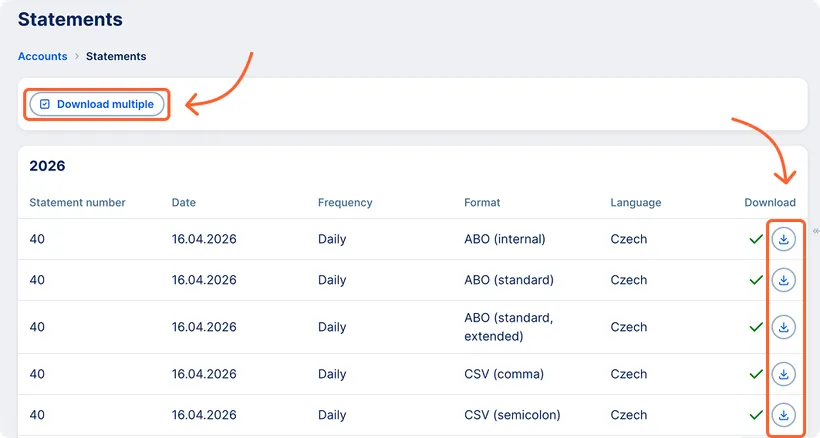The height and width of the screenshot is (438, 820).
Task: Click the breadcrumb chevron separator
Action: pos(77,57)
